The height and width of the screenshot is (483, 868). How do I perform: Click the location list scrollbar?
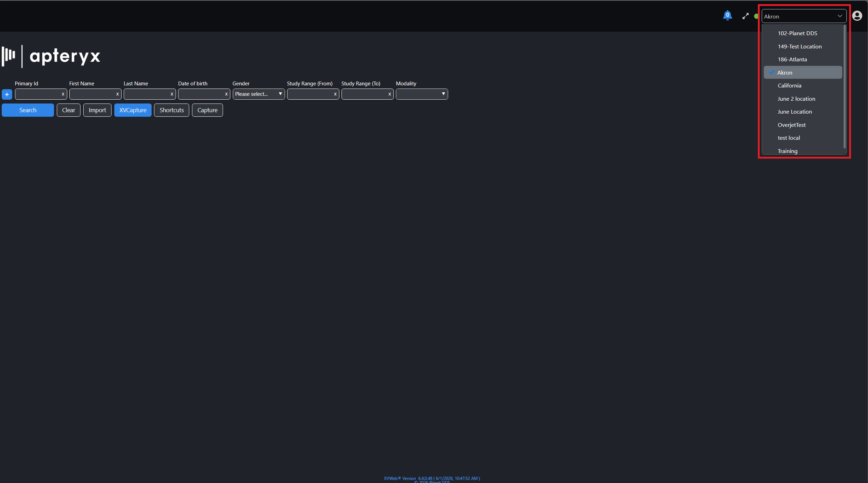pyautogui.click(x=844, y=87)
